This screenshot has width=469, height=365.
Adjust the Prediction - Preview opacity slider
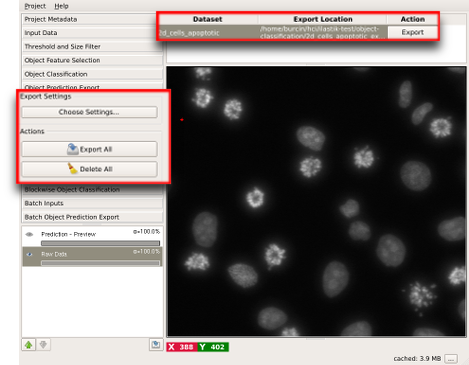pyautogui.click(x=100, y=243)
